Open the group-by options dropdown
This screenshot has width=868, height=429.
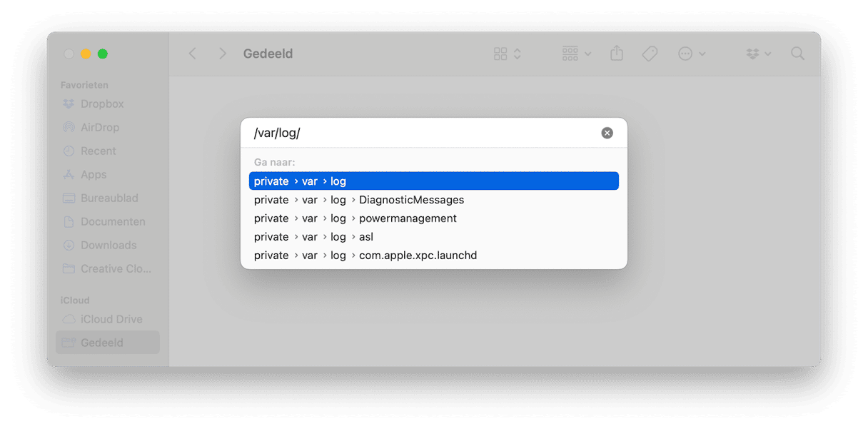click(x=576, y=54)
